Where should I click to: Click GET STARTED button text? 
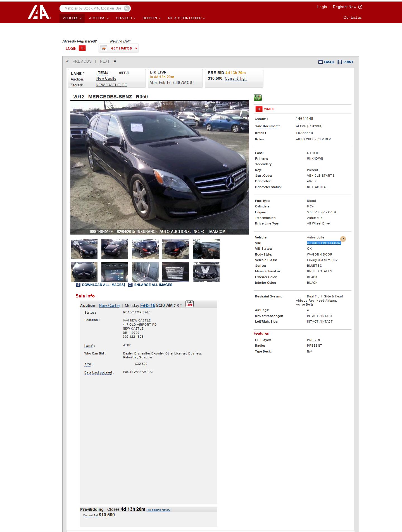click(x=122, y=48)
